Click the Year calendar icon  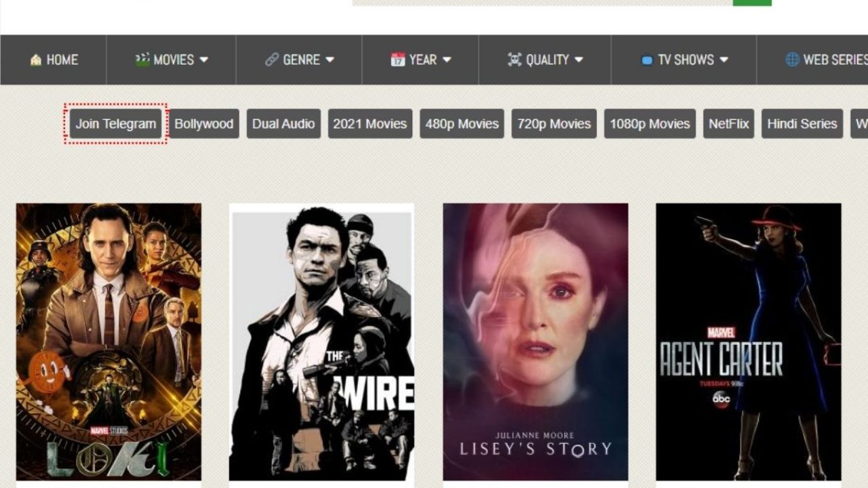coord(397,60)
